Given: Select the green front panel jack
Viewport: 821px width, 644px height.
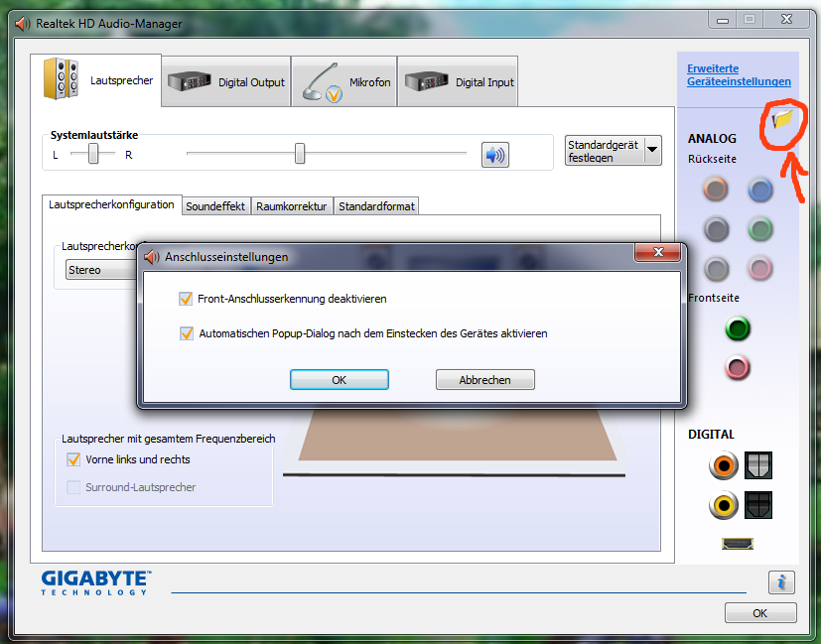Looking at the screenshot, I should click(x=738, y=328).
